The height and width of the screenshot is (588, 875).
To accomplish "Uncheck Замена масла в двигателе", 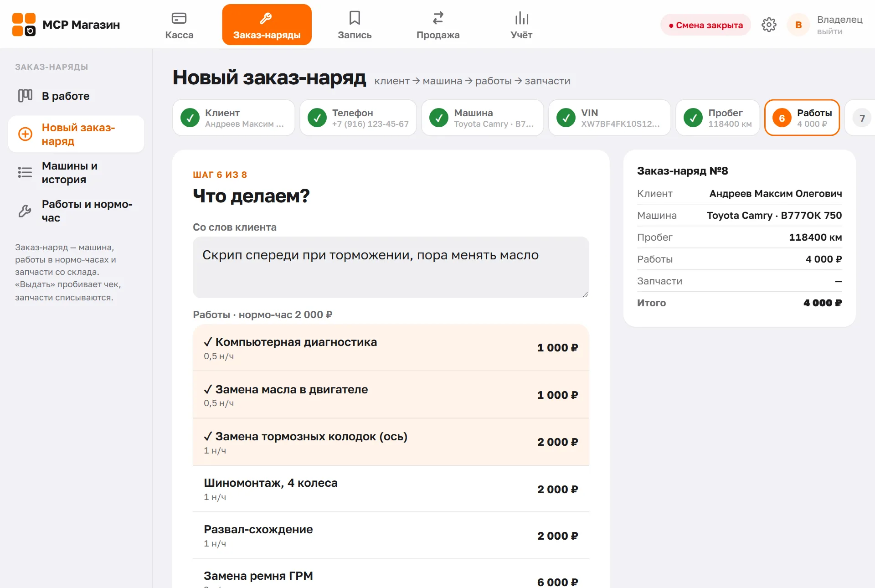I will (391, 395).
